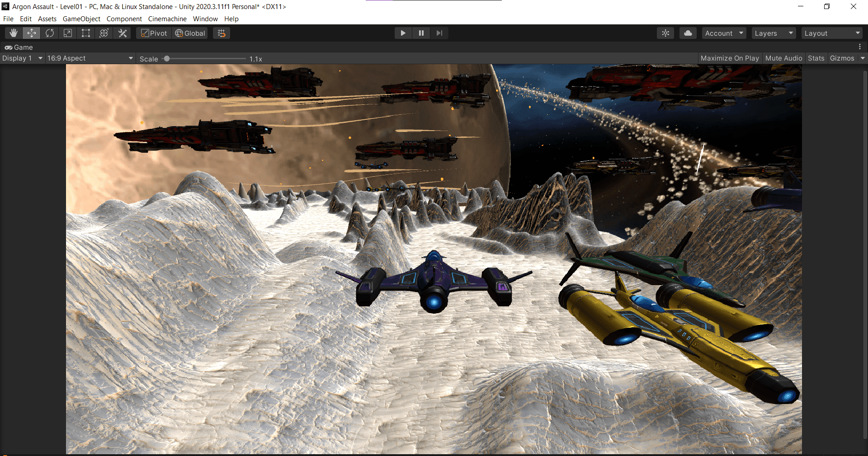Select the Game tab
Viewport: 868px width, 456px height.
point(19,47)
